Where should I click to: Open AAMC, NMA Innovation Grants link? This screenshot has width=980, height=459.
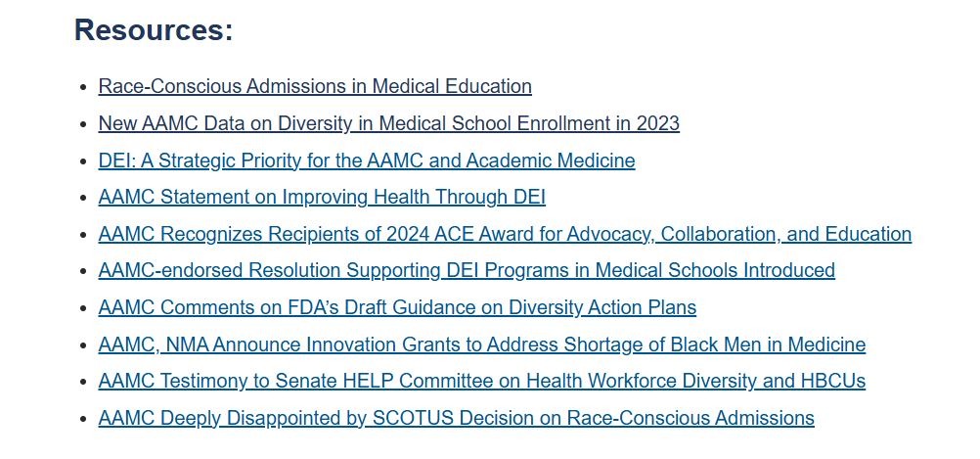click(481, 344)
